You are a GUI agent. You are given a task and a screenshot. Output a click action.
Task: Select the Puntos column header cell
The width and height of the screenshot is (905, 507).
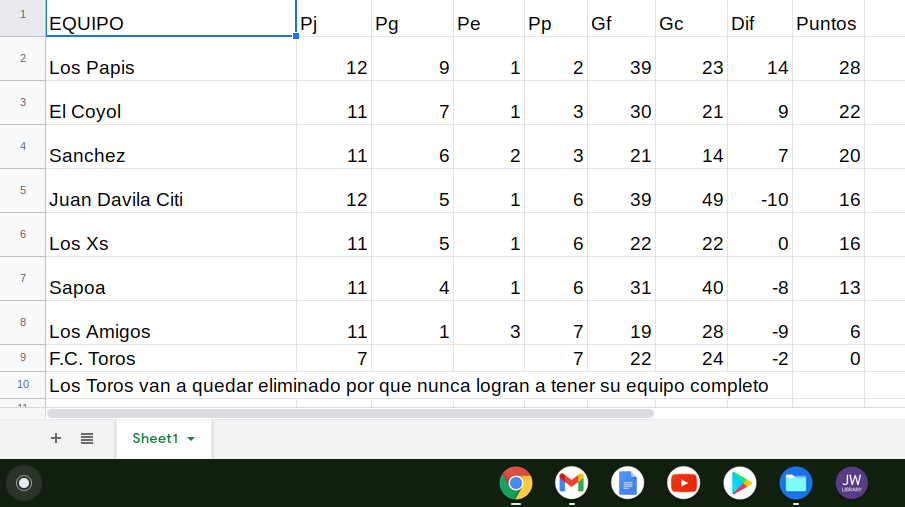tap(827, 23)
